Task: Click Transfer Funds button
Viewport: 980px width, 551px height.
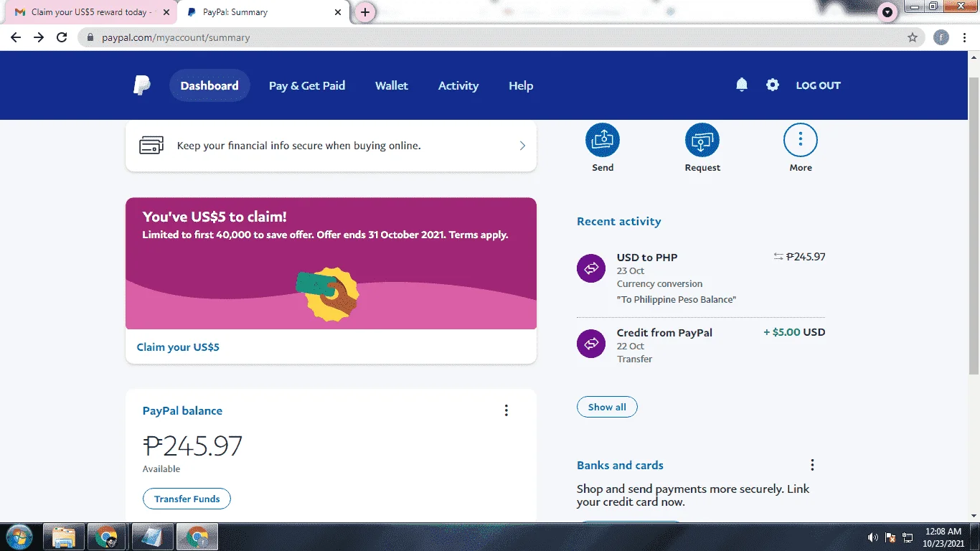Action: coord(187,499)
